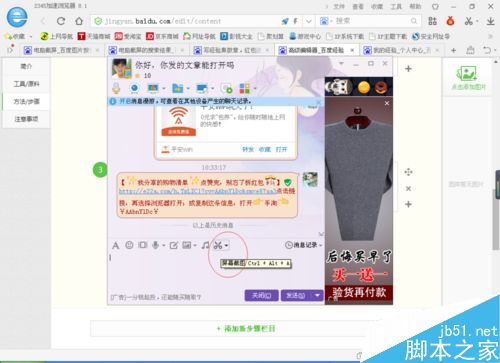The width and height of the screenshot is (500, 363).
Task: Click the rocket accelerate icon in address bar
Action: point(285,21)
